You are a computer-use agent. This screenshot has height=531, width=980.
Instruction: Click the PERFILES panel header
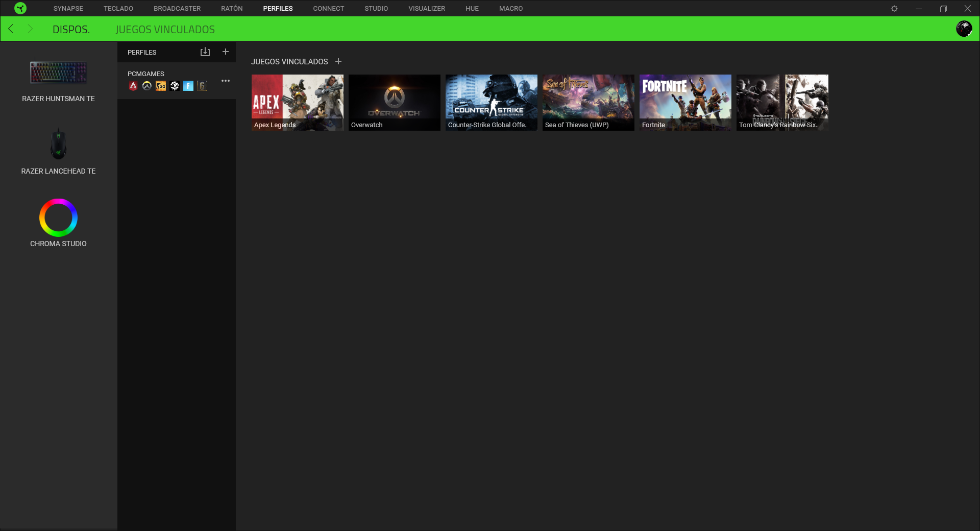[142, 53]
